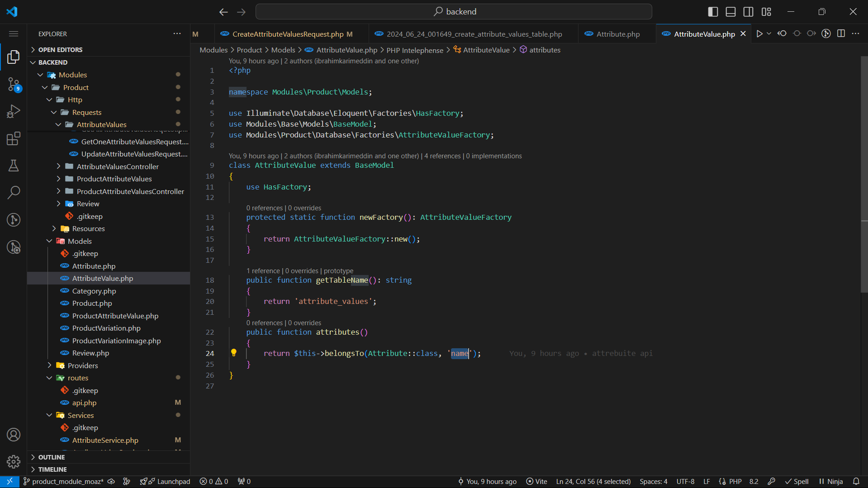868x488 pixels.
Task: Click the PHP language mode indicator
Action: [x=735, y=482]
